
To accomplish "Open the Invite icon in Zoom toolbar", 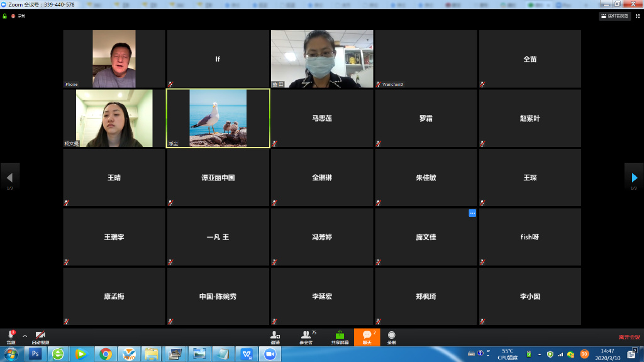I will [x=275, y=336].
